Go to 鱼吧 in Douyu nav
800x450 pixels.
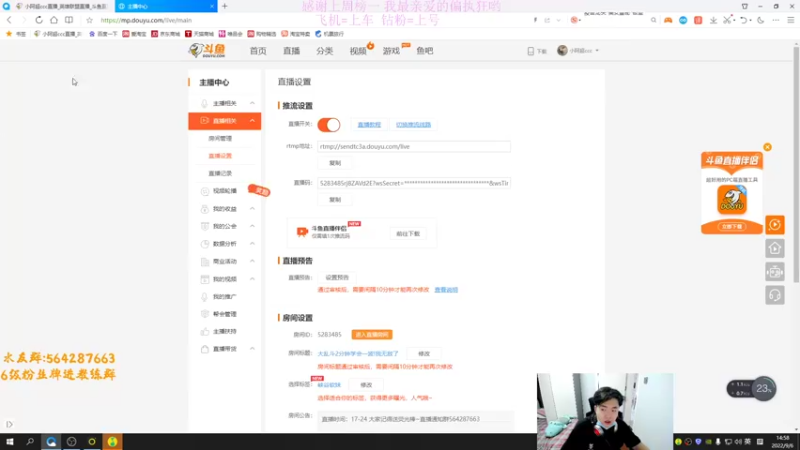click(x=424, y=51)
